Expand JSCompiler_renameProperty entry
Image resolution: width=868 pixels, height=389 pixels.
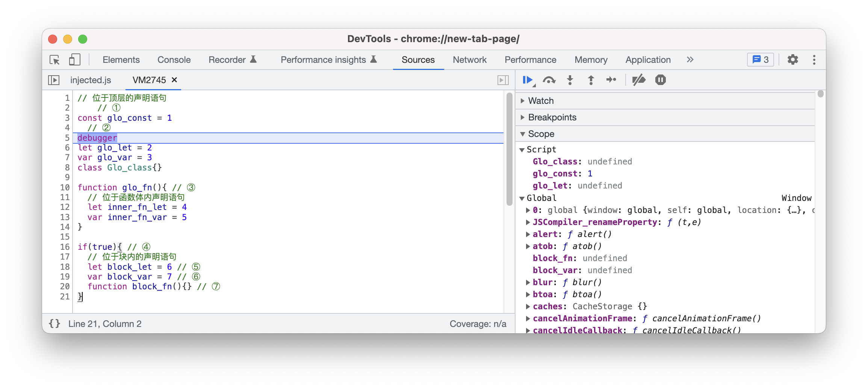click(x=528, y=222)
